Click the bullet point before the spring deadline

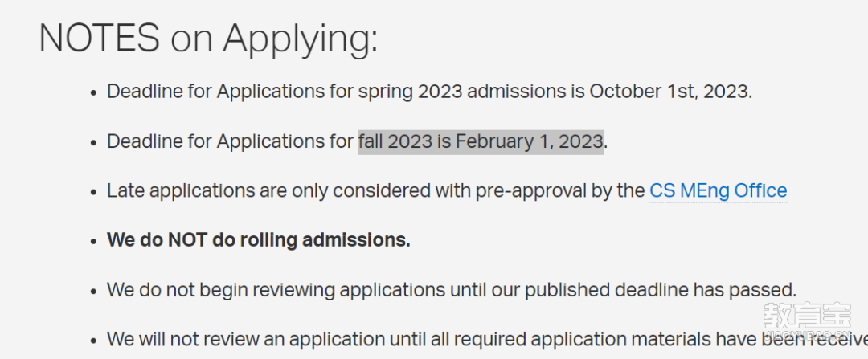93,93
